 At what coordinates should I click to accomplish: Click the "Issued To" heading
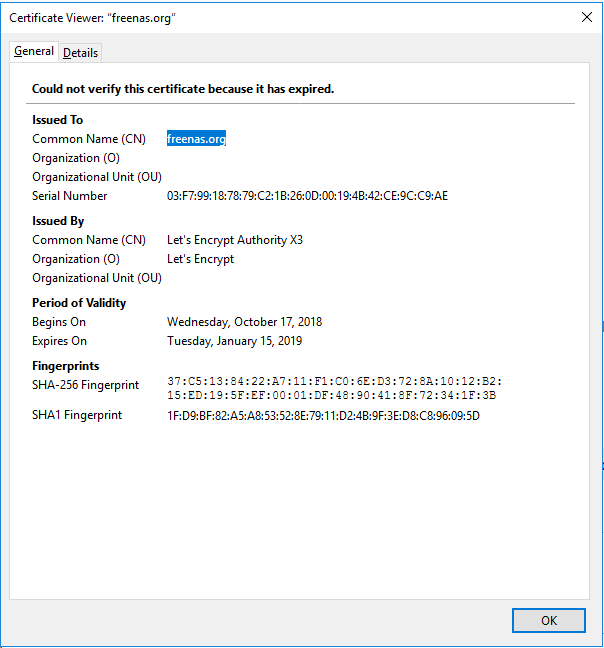coord(57,120)
